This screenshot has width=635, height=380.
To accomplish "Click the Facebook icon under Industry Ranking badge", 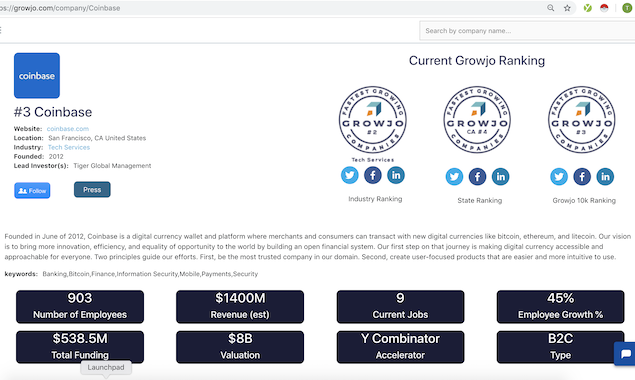I will (373, 175).
